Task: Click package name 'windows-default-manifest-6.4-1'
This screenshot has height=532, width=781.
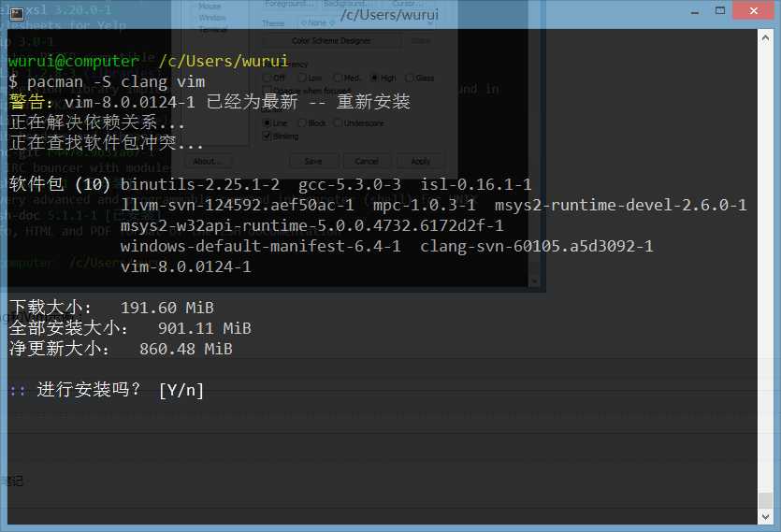Action: pyautogui.click(x=261, y=246)
